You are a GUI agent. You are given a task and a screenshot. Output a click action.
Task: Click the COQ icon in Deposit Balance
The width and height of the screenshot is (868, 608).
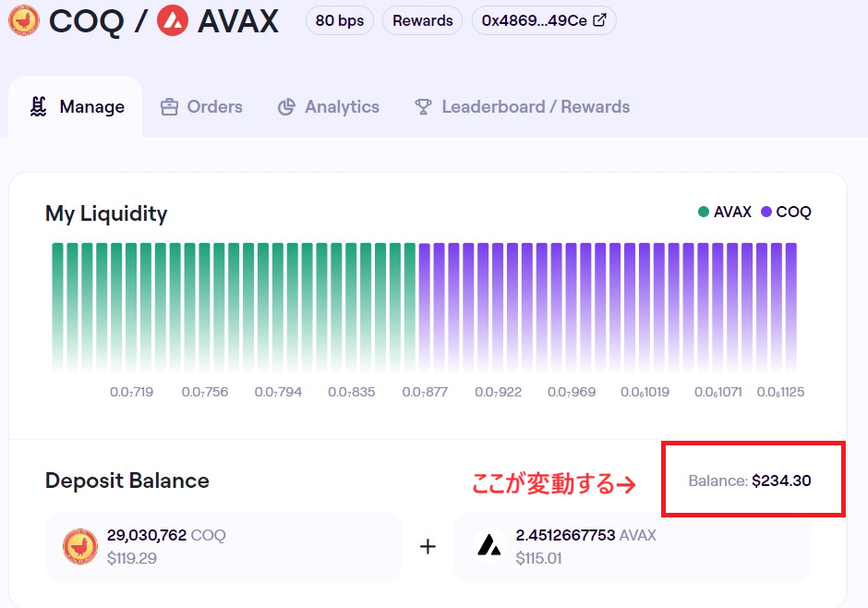(x=80, y=546)
